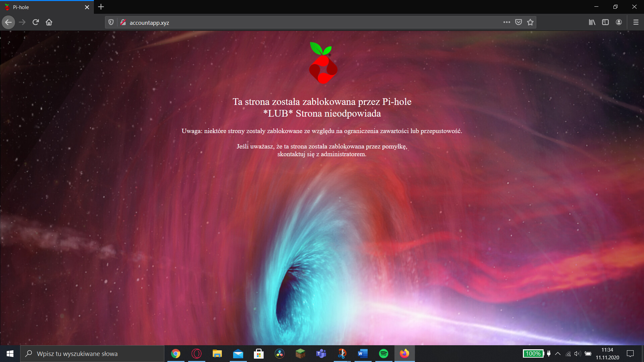Image resolution: width=644 pixels, height=362 pixels.
Task: Open a new browser tab
Action: pyautogui.click(x=101, y=7)
